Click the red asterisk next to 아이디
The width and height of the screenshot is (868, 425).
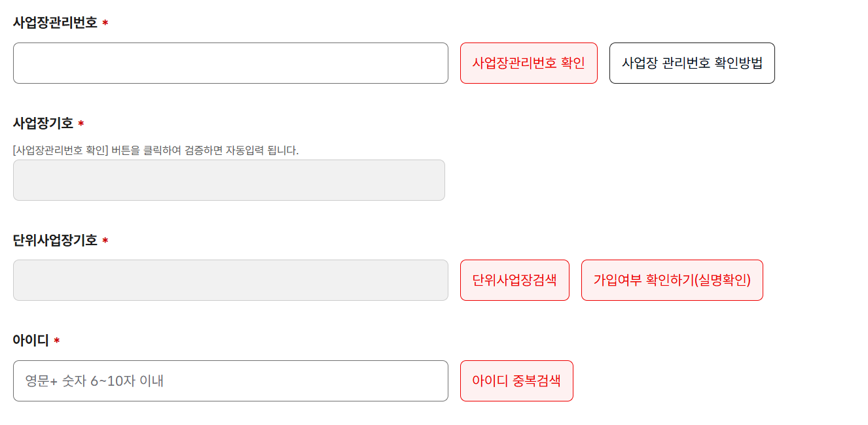pyautogui.click(x=56, y=340)
